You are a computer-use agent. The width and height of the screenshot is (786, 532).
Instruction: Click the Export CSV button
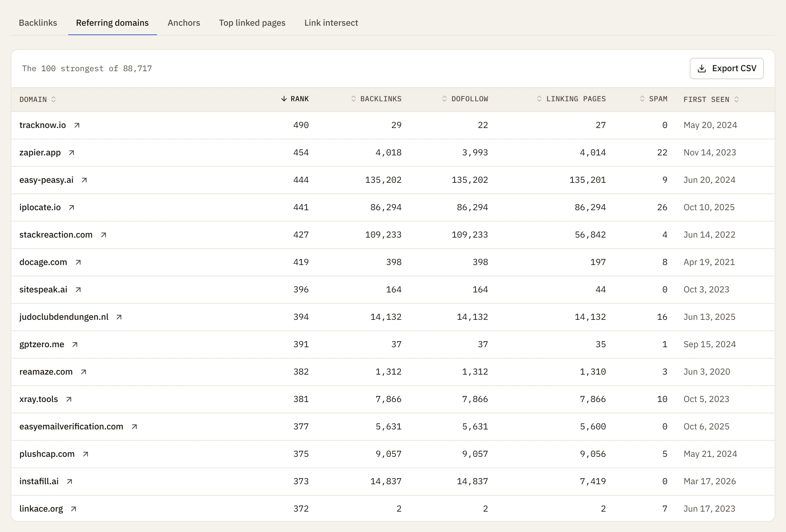[x=727, y=68]
